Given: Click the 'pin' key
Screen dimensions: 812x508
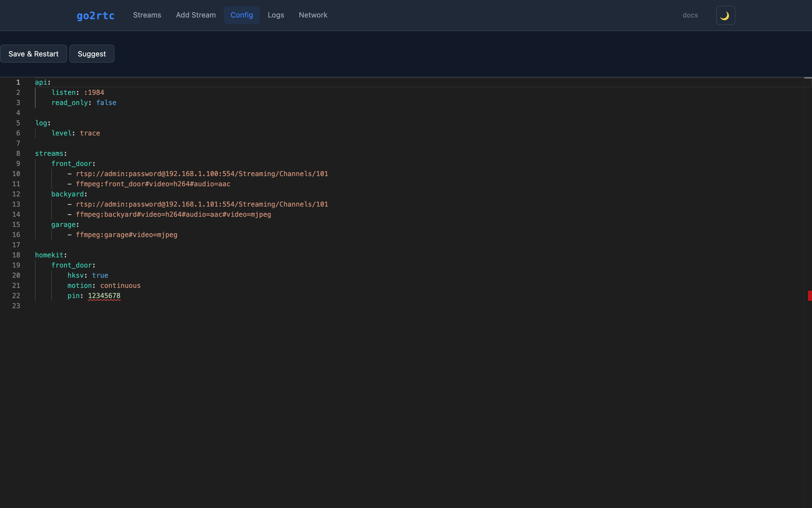Looking at the screenshot, I should (74, 296).
